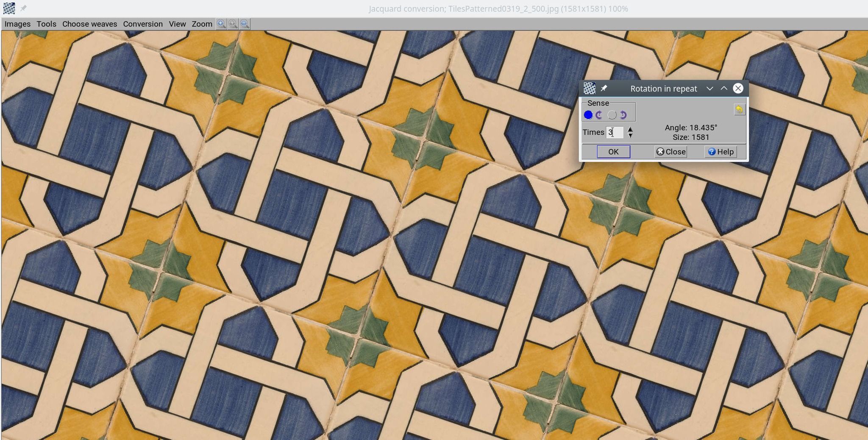Click the main window pin icon
868x440 pixels.
point(23,8)
